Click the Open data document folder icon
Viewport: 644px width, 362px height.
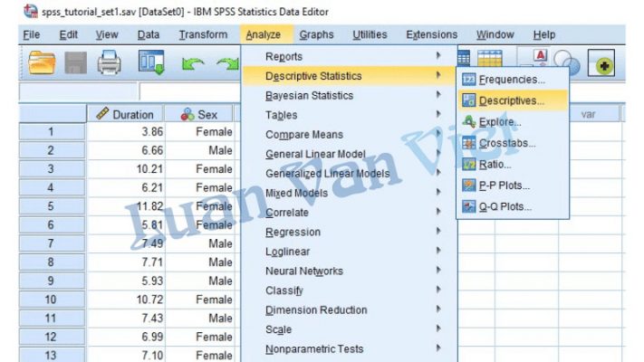42,62
